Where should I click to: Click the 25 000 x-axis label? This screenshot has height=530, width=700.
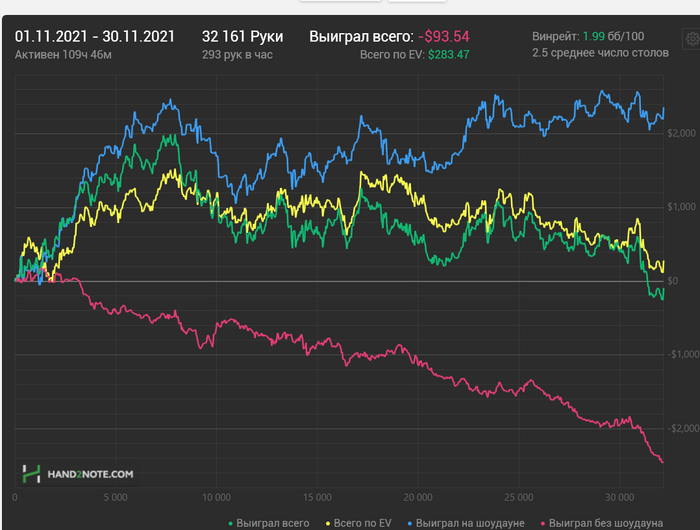pos(519,497)
